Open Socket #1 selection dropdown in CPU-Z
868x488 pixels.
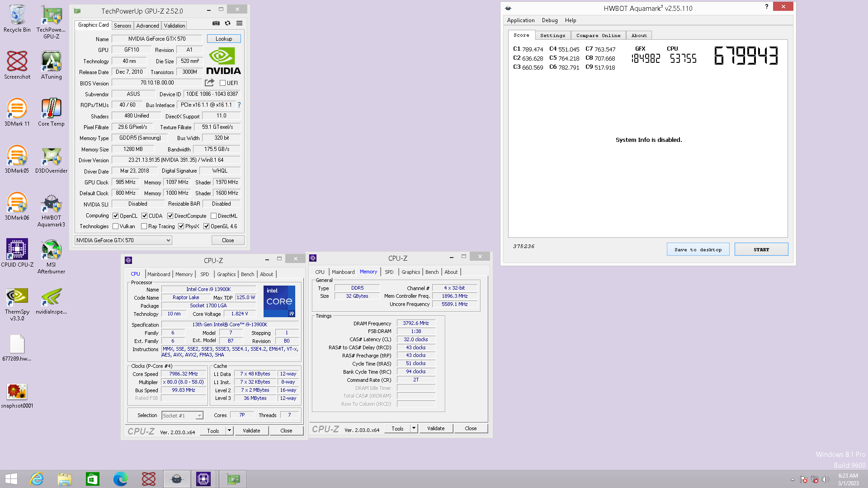[182, 415]
